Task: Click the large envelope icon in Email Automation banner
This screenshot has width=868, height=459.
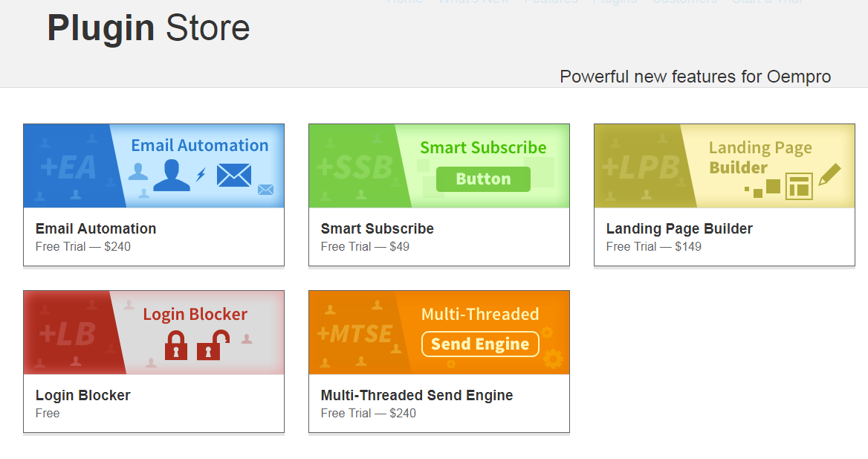Action: tap(234, 176)
